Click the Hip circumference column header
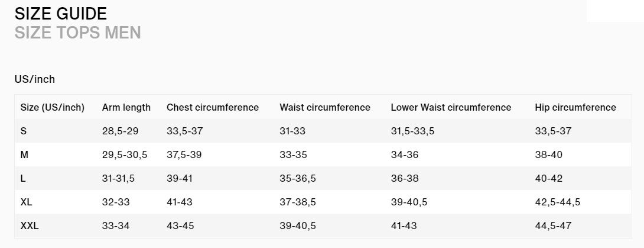644x248 pixels. [575, 107]
